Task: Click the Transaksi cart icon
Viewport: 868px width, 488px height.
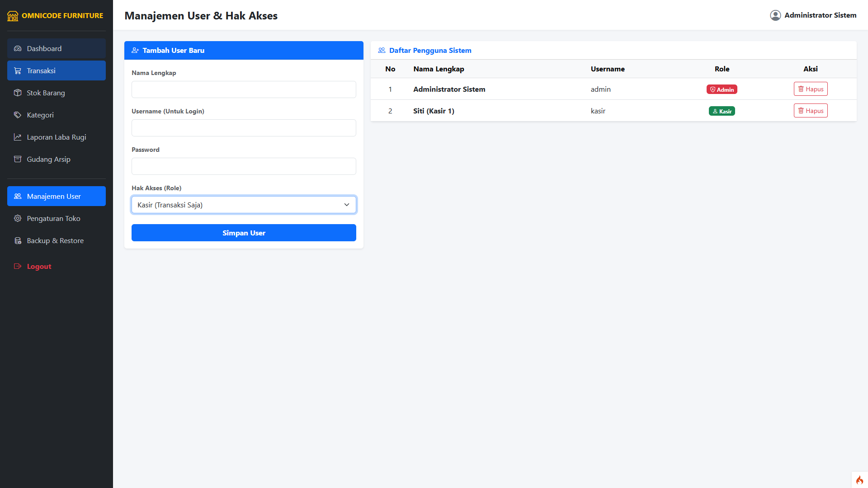Action: [18, 70]
